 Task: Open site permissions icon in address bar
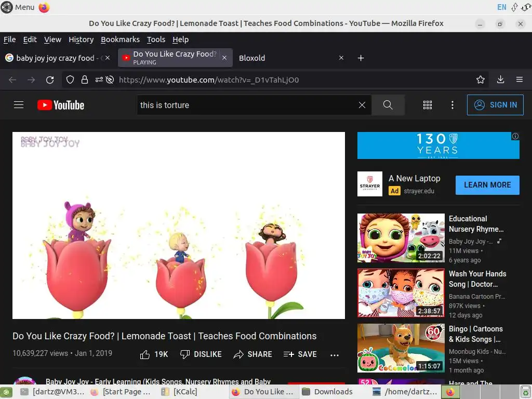[x=99, y=79]
